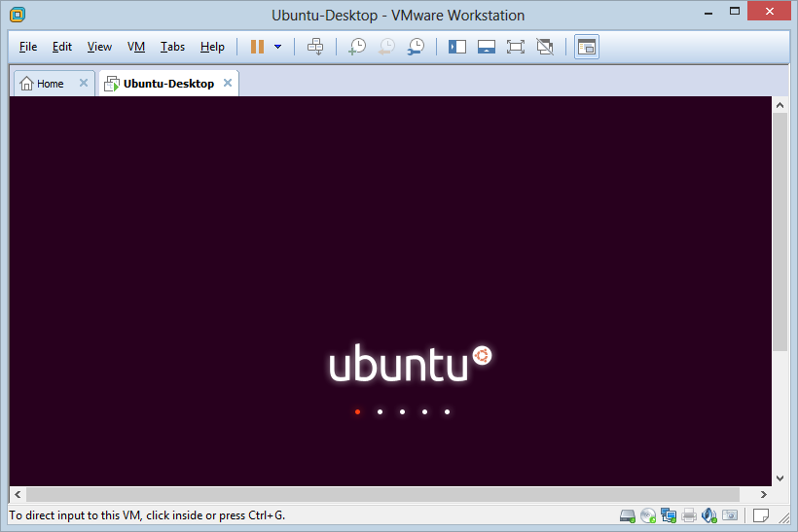
Task: Revert VM to previous snapshot
Action: point(386,47)
